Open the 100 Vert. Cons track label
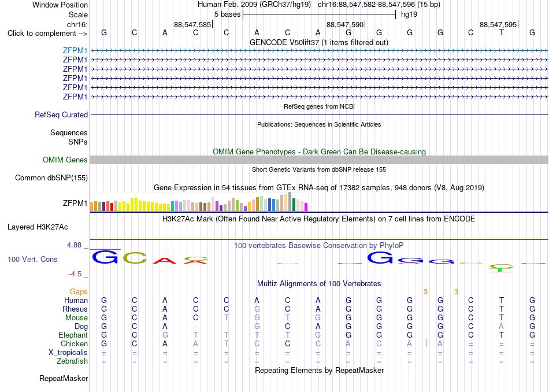This screenshot has width=549, height=392. click(32, 259)
